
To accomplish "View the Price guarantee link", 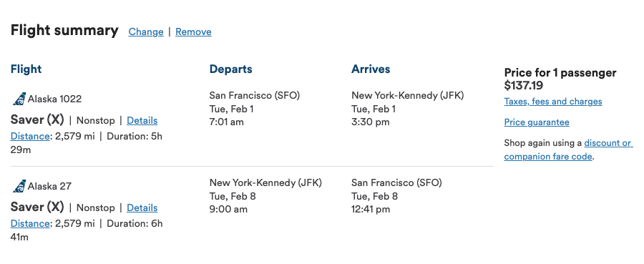I will point(537,122).
